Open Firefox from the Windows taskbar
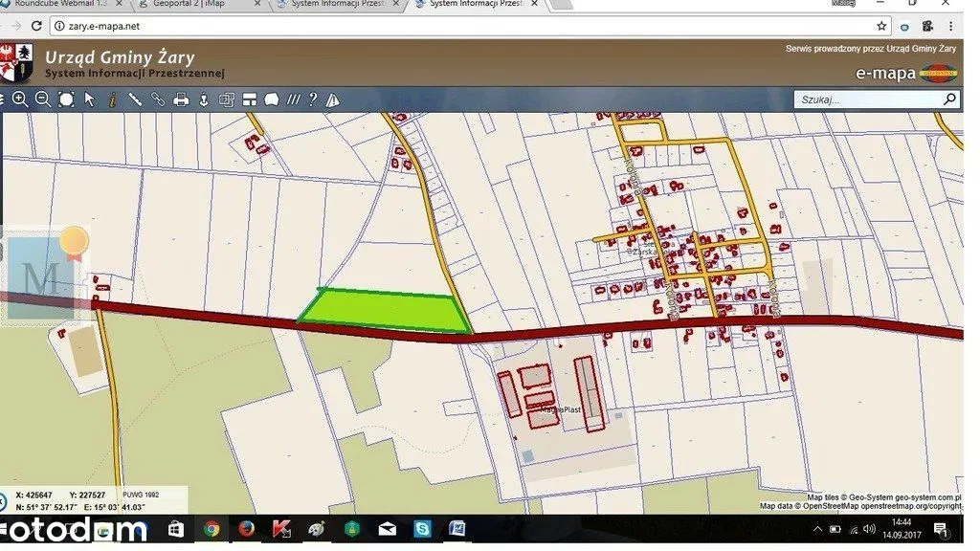 tap(246, 529)
